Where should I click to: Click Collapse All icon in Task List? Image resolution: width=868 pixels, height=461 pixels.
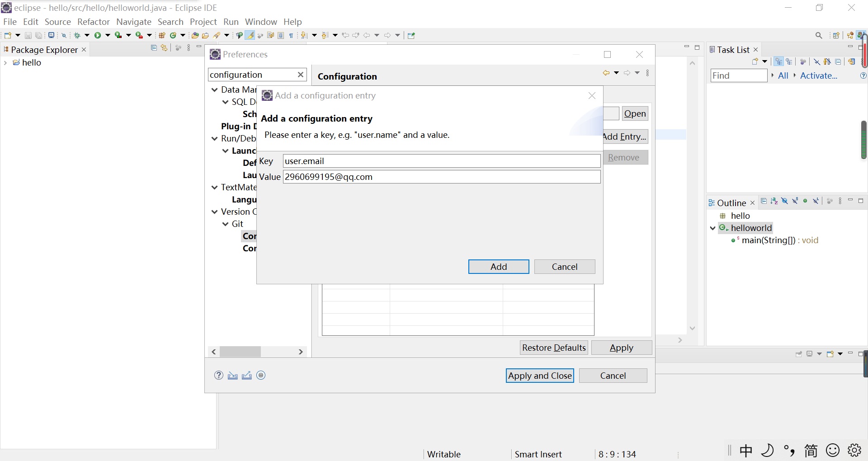tap(838, 61)
